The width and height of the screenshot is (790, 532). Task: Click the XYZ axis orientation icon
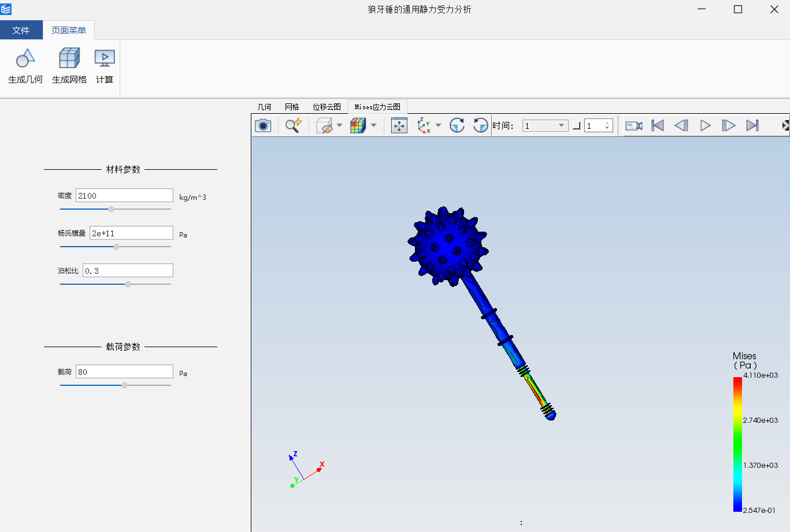click(x=424, y=125)
